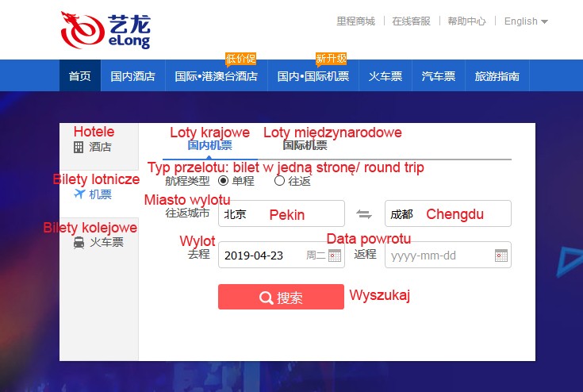Switch to 国际机票 international flights tab
Viewport: 583px width, 392px height.
[x=305, y=145]
